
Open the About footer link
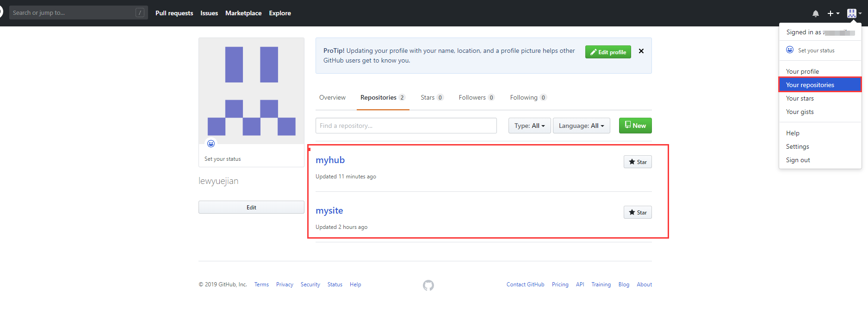pyautogui.click(x=644, y=284)
